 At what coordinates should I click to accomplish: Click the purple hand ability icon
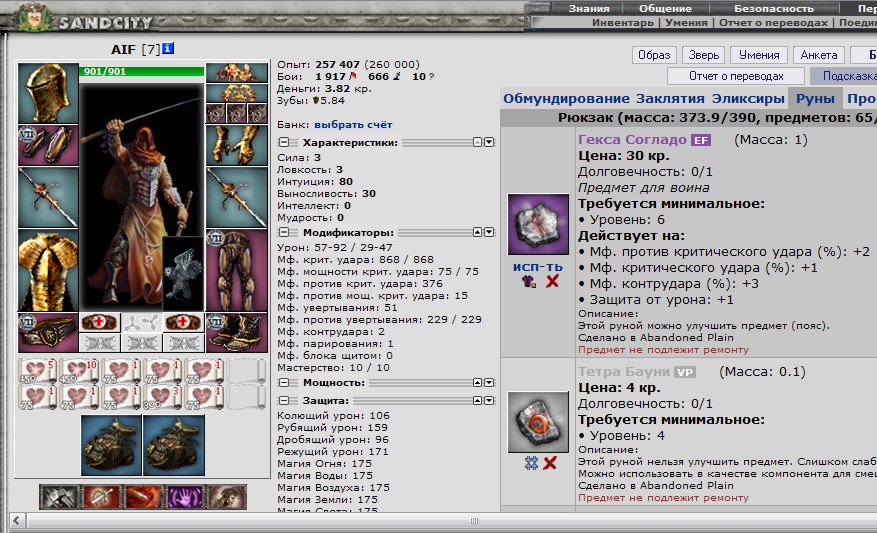(185, 497)
